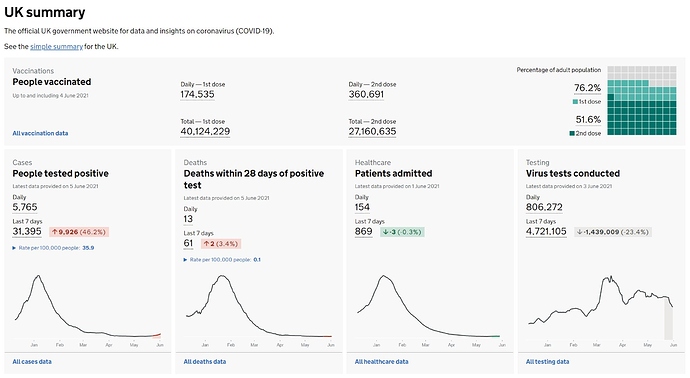Click the 76.2% first dose percentage
This screenshot has width=690, height=378.
(587, 88)
